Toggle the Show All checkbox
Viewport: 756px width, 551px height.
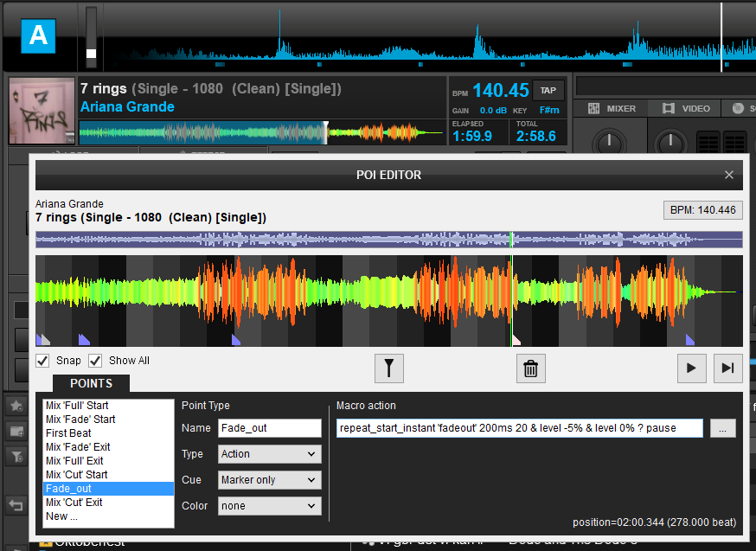point(95,361)
